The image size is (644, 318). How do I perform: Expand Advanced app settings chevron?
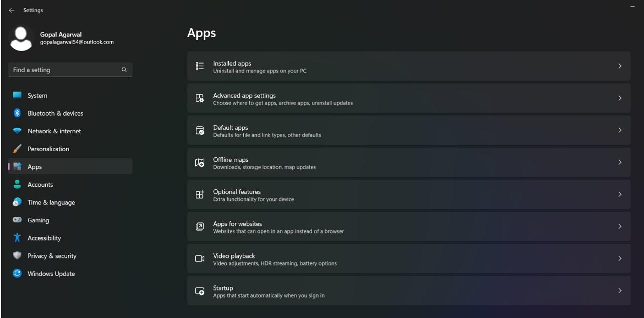click(x=620, y=98)
